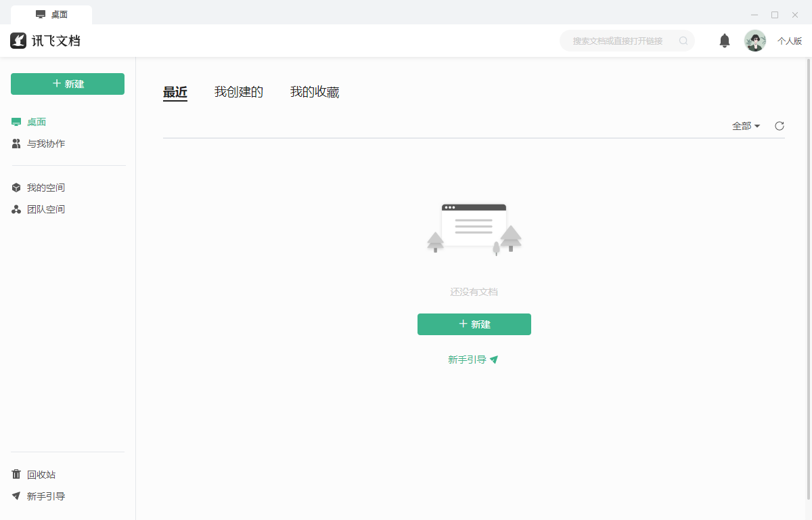This screenshot has width=812, height=520.
Task: Switch to the 我的收藏 tab
Action: 315,91
